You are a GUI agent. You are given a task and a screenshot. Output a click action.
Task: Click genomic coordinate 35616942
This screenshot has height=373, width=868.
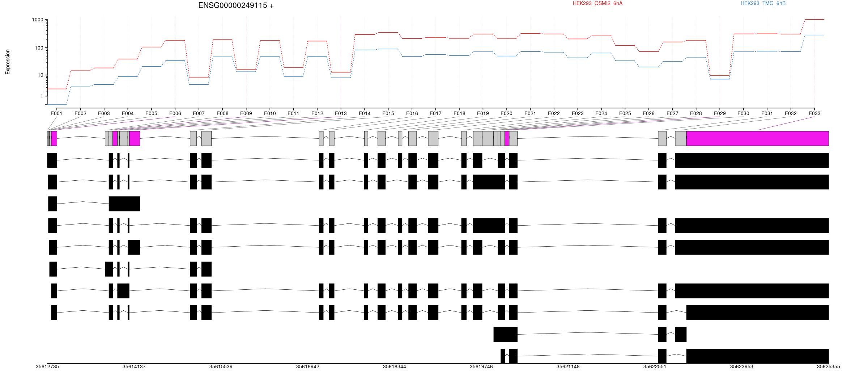(307, 366)
